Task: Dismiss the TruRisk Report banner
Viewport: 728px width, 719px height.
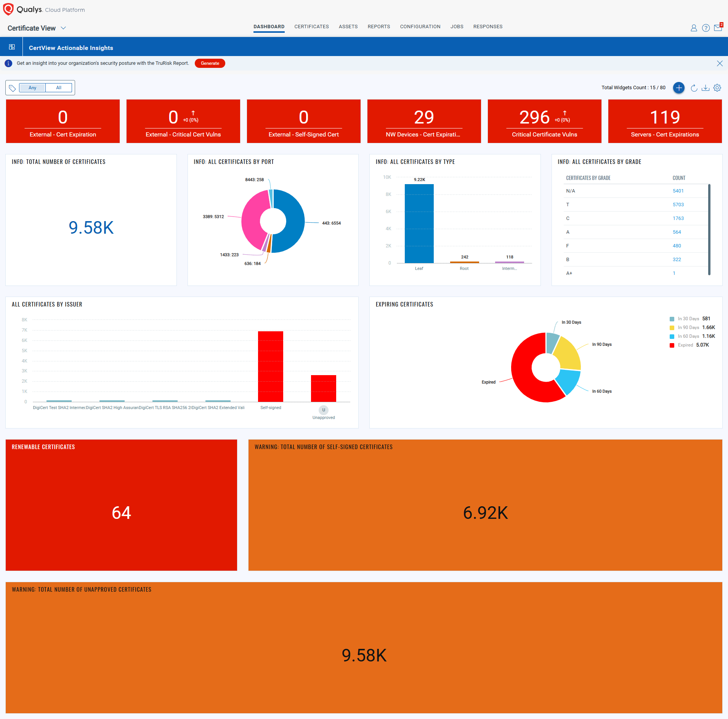Action: pyautogui.click(x=719, y=63)
